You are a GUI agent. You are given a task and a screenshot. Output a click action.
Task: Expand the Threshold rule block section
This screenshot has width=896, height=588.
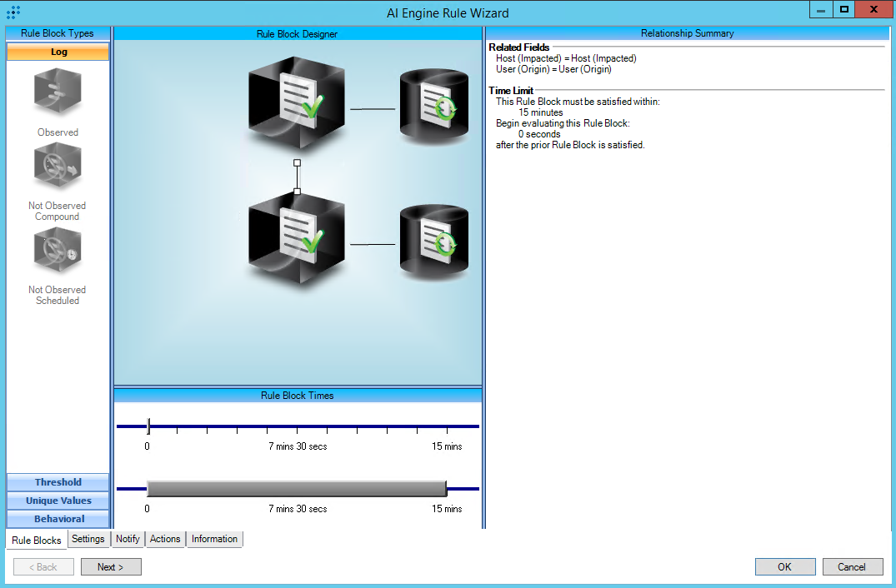(x=58, y=482)
